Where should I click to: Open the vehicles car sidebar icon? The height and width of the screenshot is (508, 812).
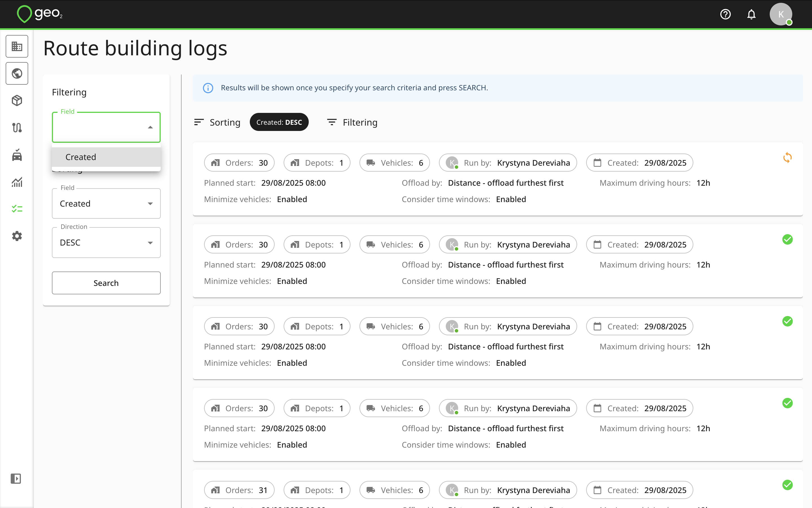pyautogui.click(x=17, y=155)
